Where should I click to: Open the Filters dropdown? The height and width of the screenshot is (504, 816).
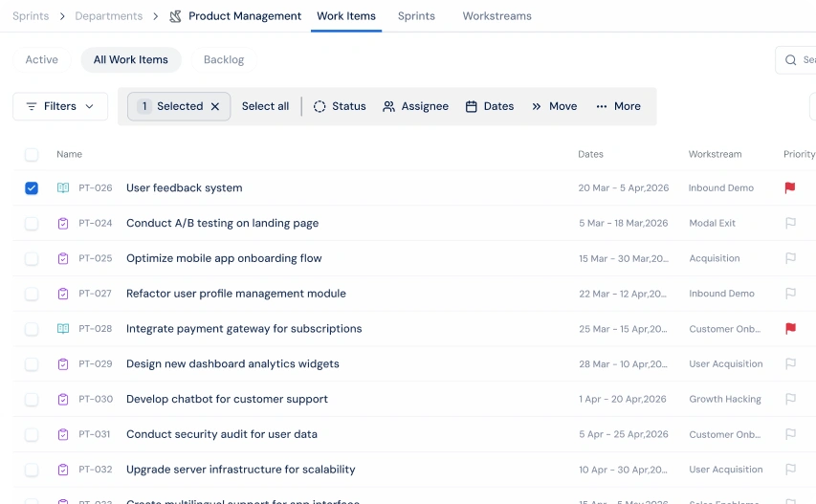tap(60, 106)
